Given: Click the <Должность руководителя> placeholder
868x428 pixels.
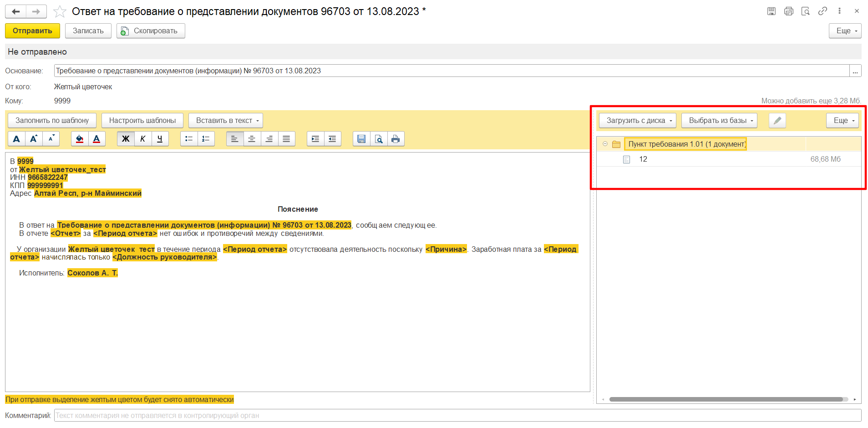Looking at the screenshot, I should click(x=165, y=257).
